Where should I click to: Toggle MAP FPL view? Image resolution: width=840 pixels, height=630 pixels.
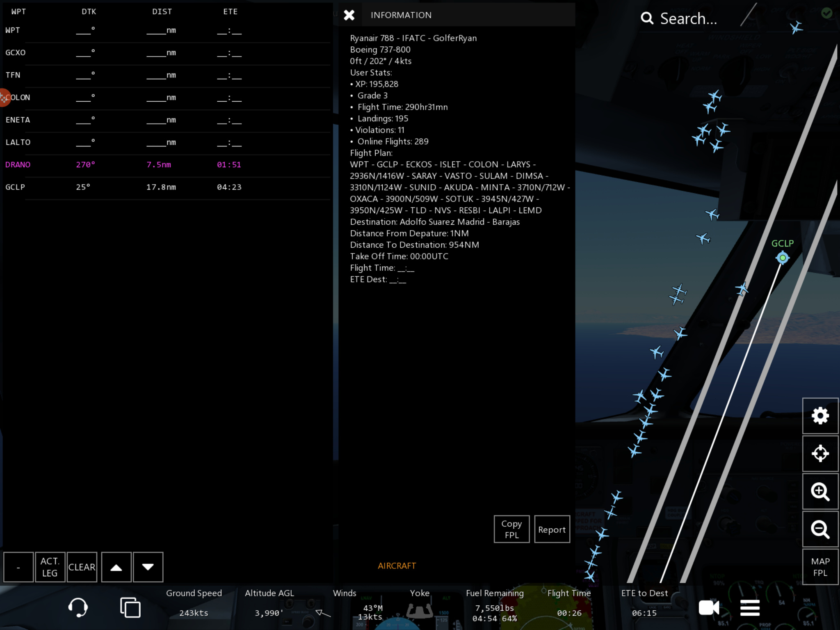820,567
